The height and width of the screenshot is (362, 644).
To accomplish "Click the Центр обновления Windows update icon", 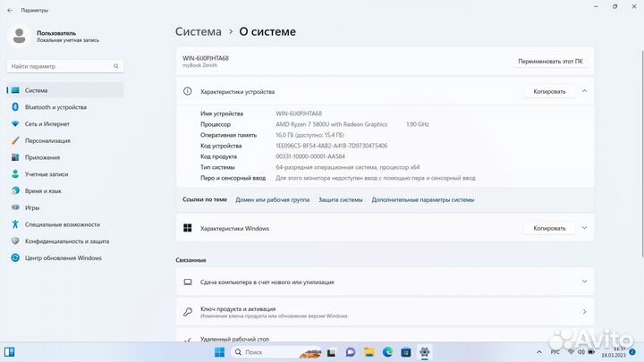I will (15, 258).
